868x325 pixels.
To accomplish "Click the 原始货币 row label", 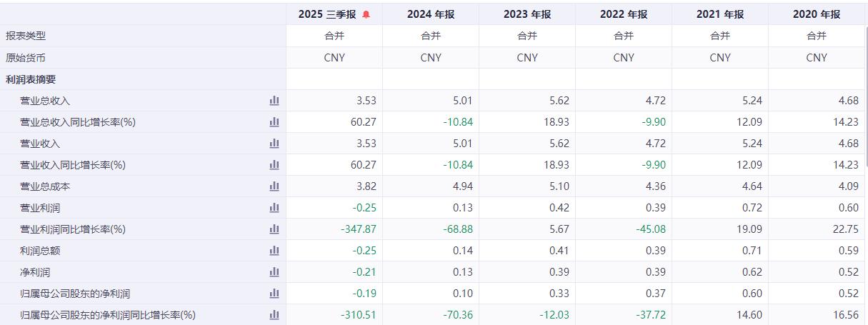I will [26, 58].
